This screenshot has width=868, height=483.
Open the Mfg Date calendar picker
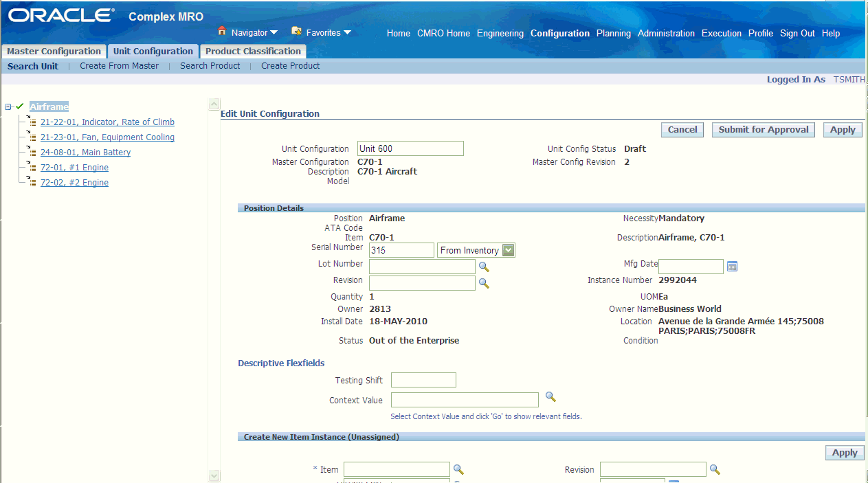coord(732,267)
